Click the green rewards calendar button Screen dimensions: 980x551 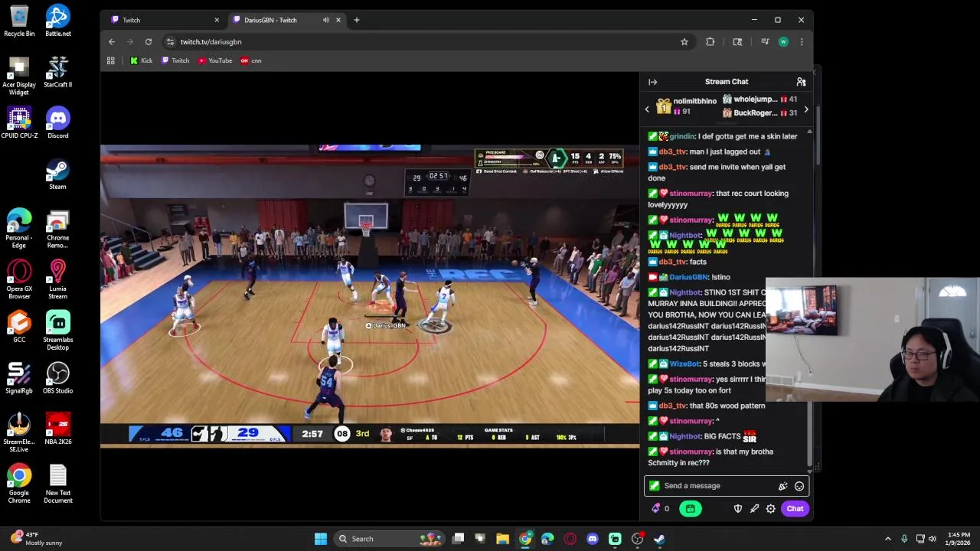point(690,509)
